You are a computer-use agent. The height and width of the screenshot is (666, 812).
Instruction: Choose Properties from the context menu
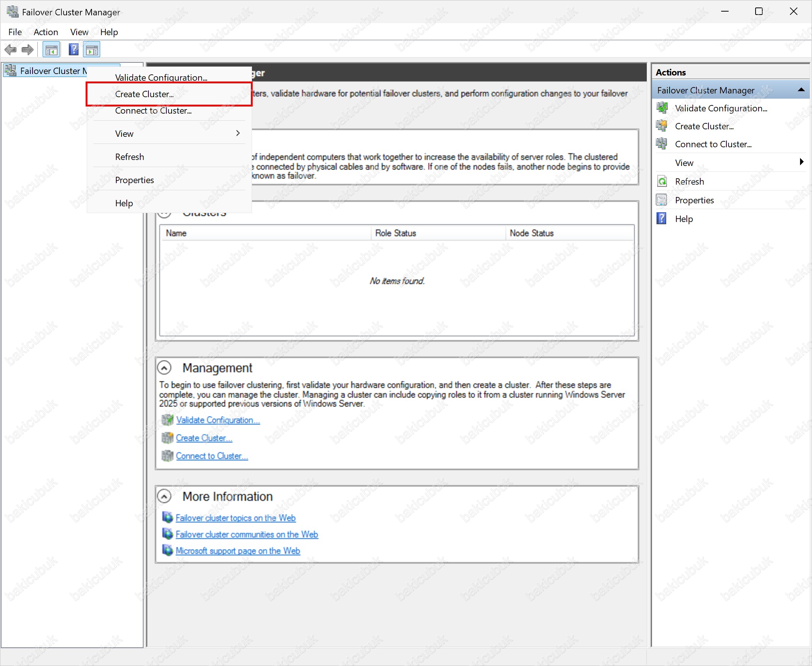pos(134,180)
